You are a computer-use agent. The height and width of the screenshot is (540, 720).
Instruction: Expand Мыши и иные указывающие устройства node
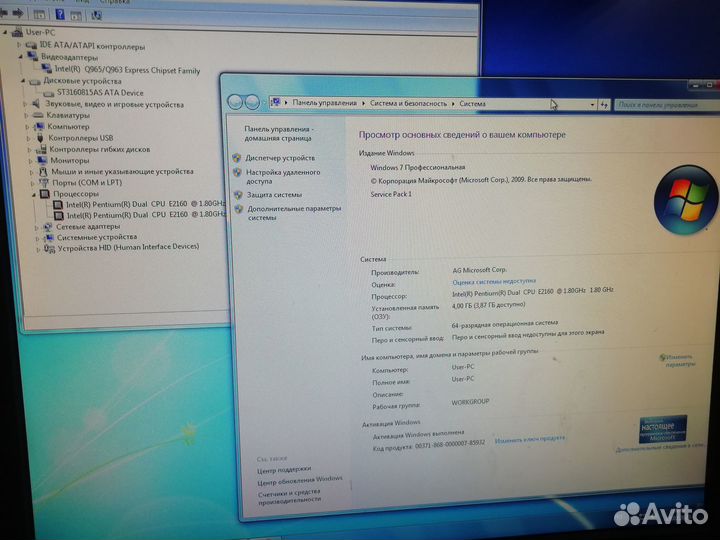coord(31,172)
